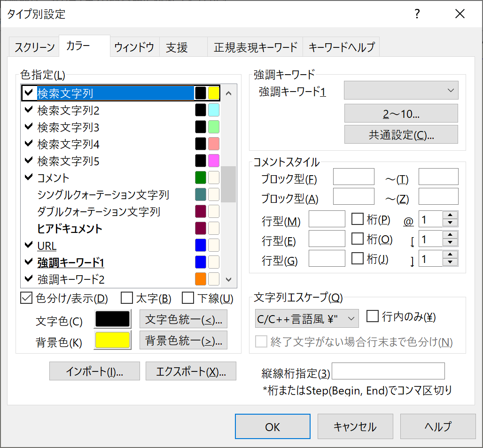Image resolution: width=483 pixels, height=448 pixels.
Task: Increase the ] spinner value
Action: click(x=450, y=255)
